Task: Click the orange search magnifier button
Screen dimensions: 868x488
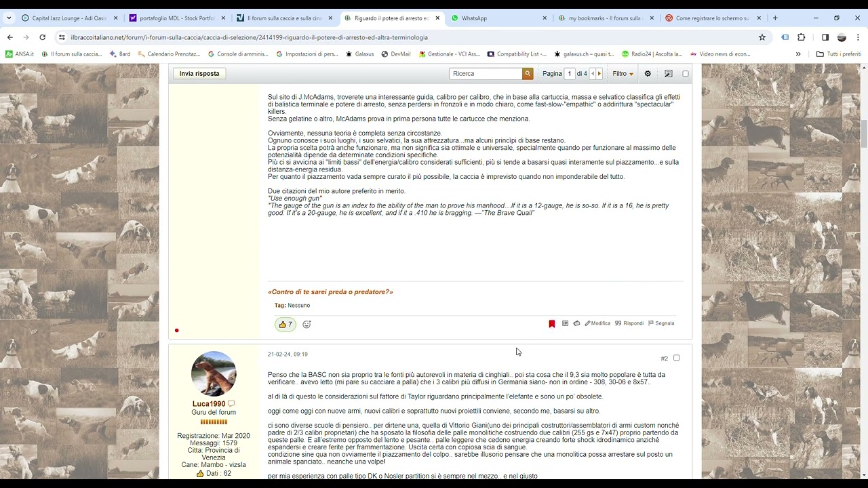Action: (x=528, y=73)
